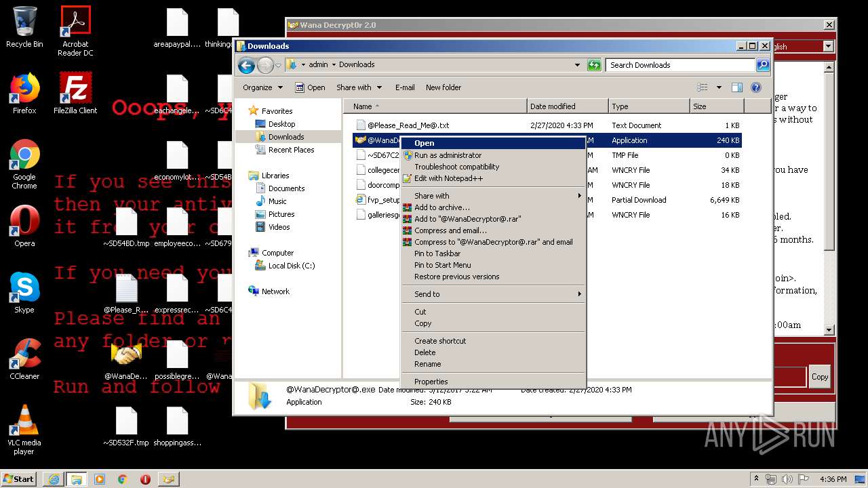Choose Add to archive... option

[x=493, y=207]
